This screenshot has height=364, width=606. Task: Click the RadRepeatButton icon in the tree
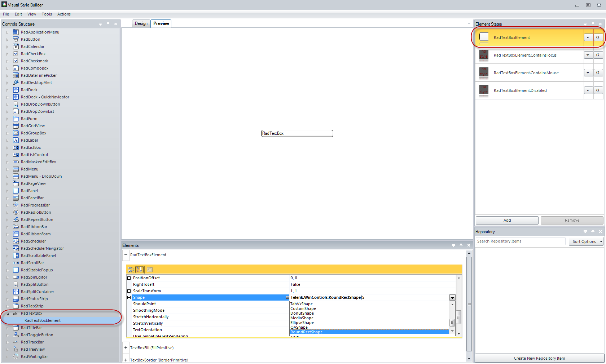coord(16,219)
